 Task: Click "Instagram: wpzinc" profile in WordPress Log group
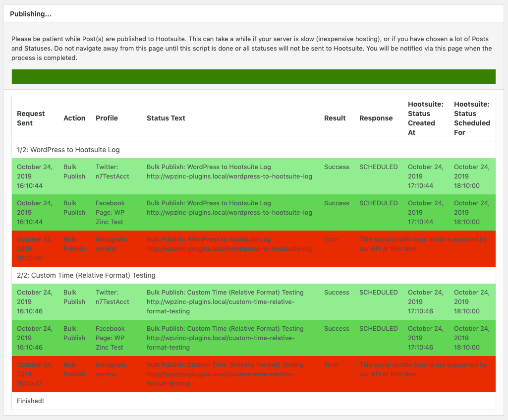pyautogui.click(x=111, y=244)
